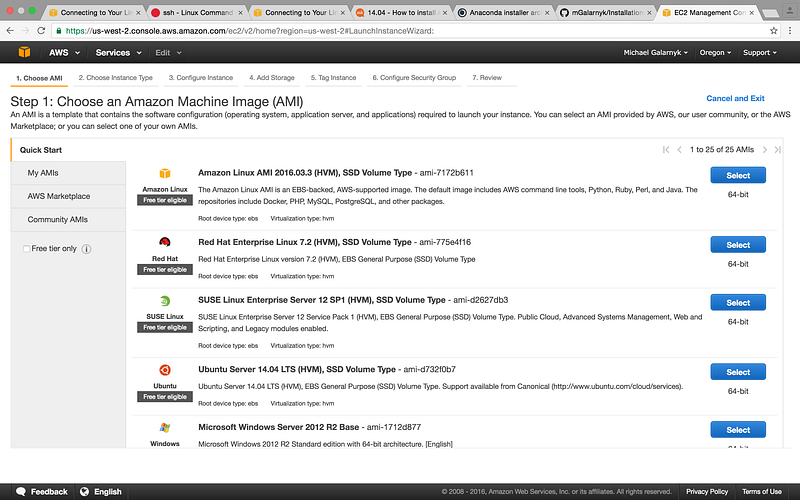Switch to 2. Choose Instance Type step
The height and width of the screenshot is (500, 800).
(116, 78)
